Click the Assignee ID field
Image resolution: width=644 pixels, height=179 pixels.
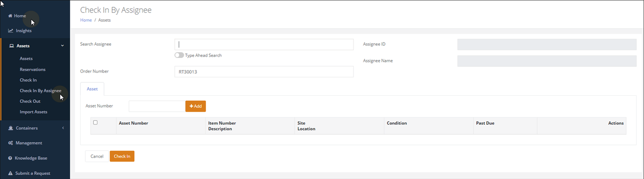[547, 44]
